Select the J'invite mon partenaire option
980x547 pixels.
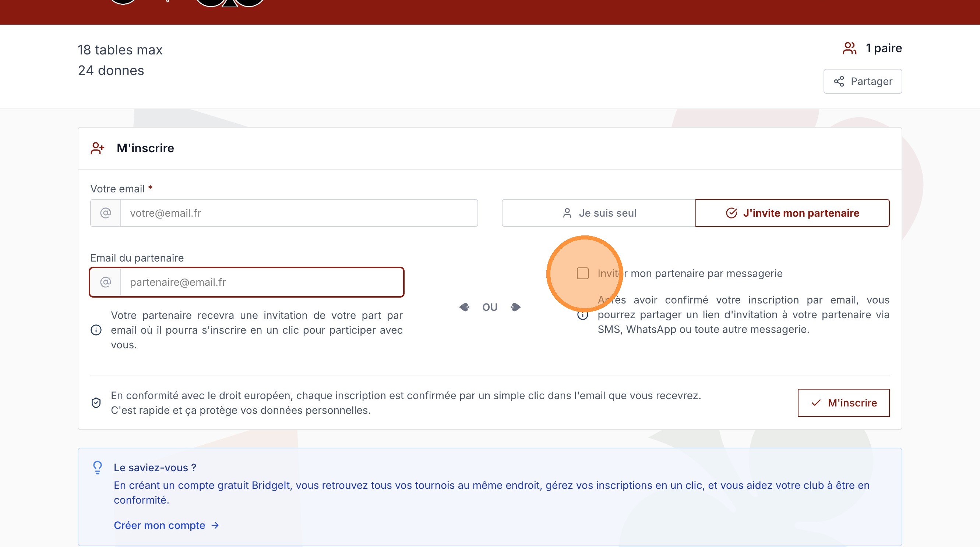(793, 213)
